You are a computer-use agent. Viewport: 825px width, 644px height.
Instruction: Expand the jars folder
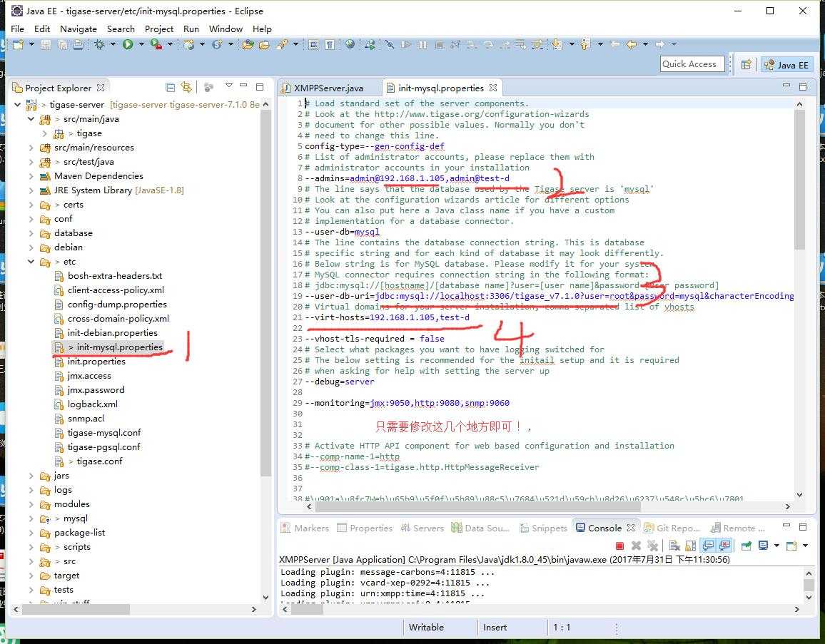tap(31, 476)
